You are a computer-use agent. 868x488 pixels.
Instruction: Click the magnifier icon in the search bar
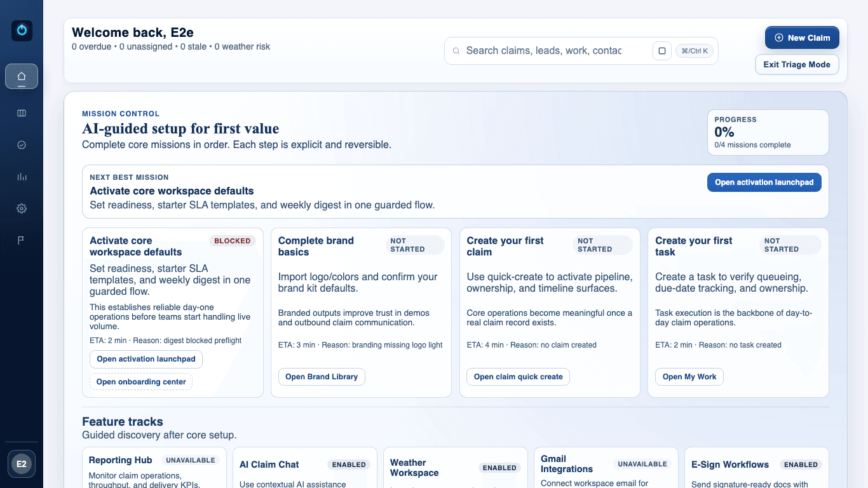coord(456,50)
